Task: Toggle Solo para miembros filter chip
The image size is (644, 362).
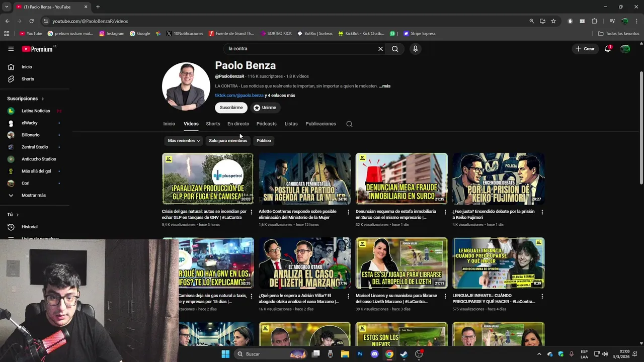Action: click(228, 141)
